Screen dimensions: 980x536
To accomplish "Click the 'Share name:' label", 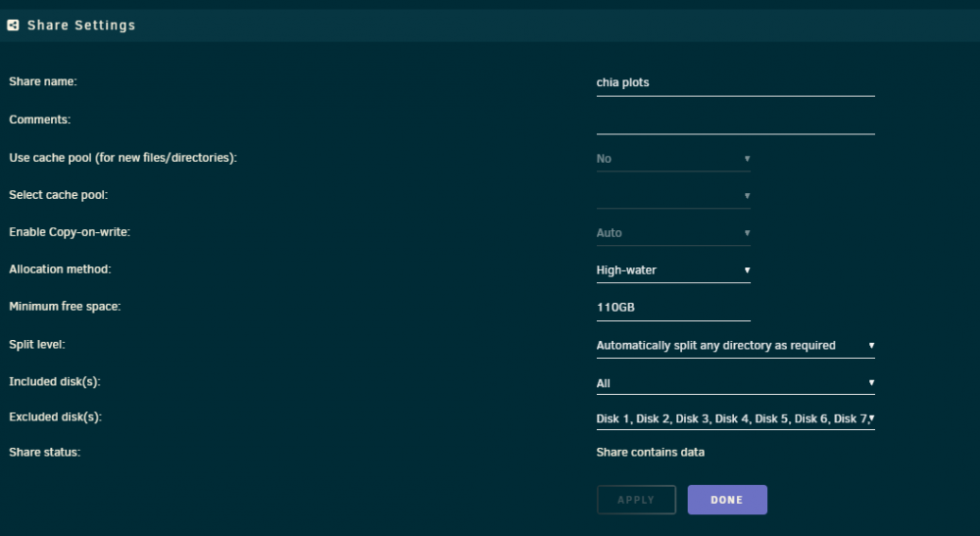I will (x=43, y=82).
